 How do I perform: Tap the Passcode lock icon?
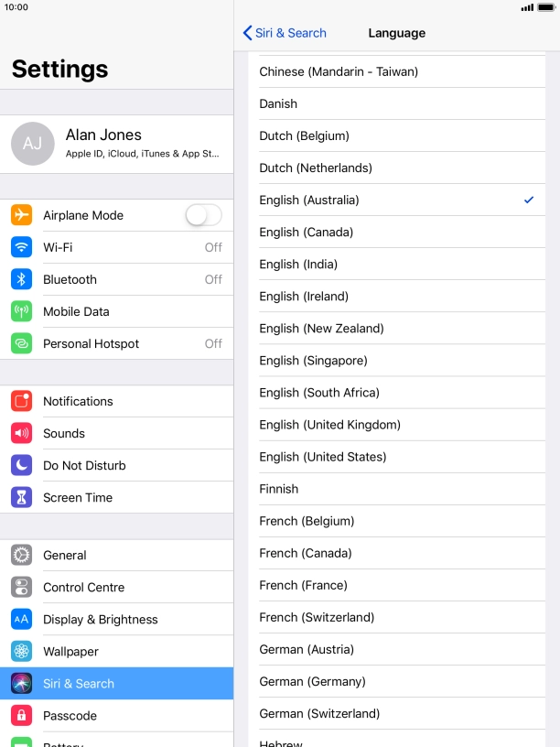pos(21,716)
